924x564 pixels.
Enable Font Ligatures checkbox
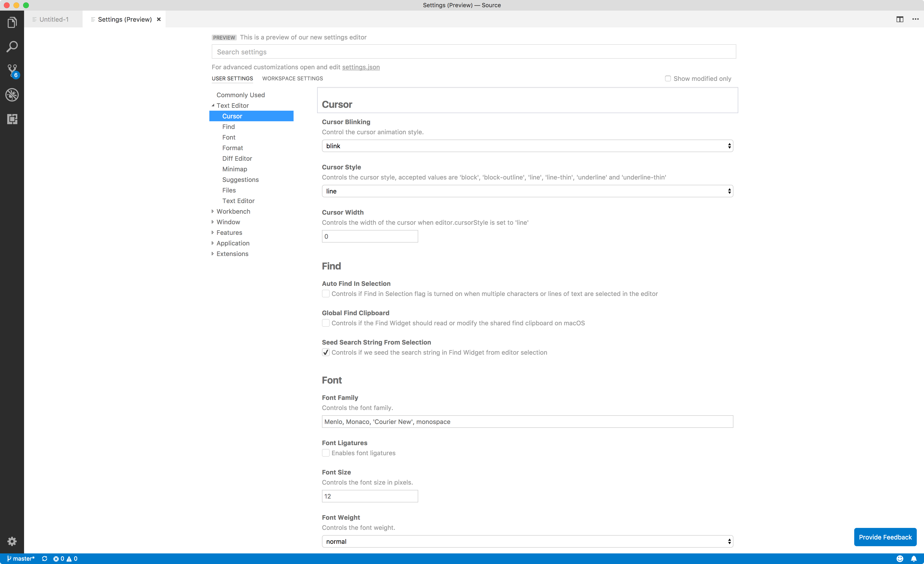click(326, 453)
